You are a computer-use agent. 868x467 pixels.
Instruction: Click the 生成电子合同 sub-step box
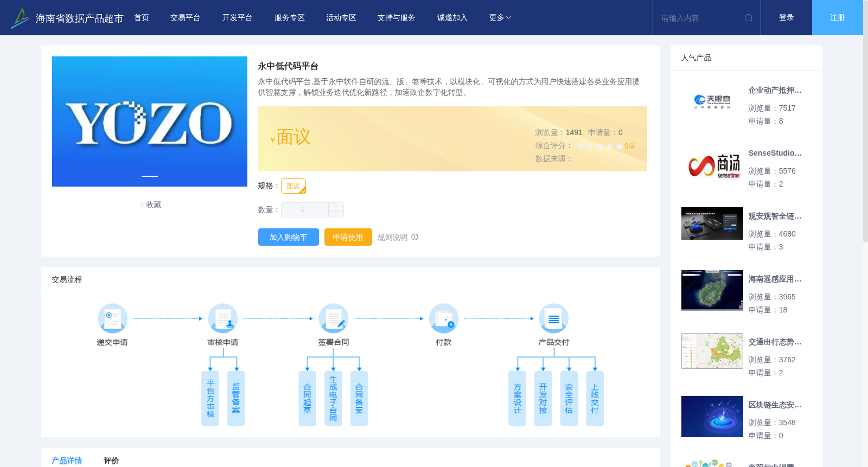pyautogui.click(x=333, y=399)
